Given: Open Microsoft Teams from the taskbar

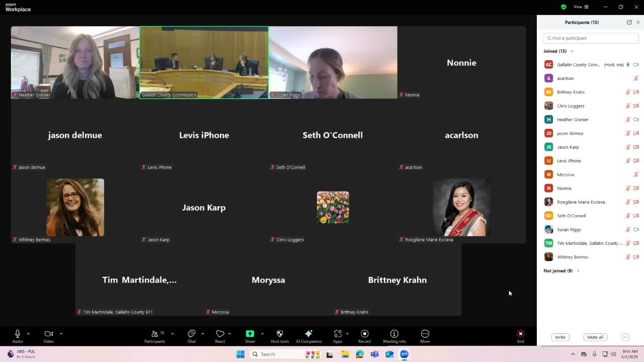Looking at the screenshot, I should [375, 354].
